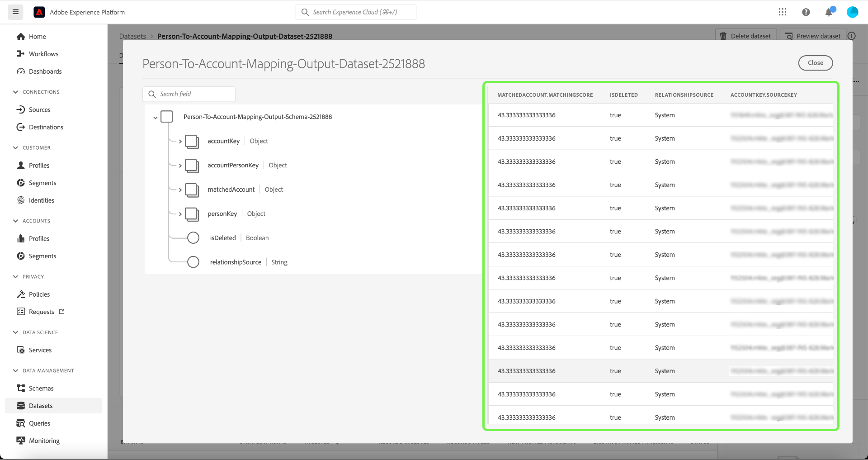This screenshot has height=460, width=868.
Task: Click the ISDELETED column header
Action: click(623, 95)
